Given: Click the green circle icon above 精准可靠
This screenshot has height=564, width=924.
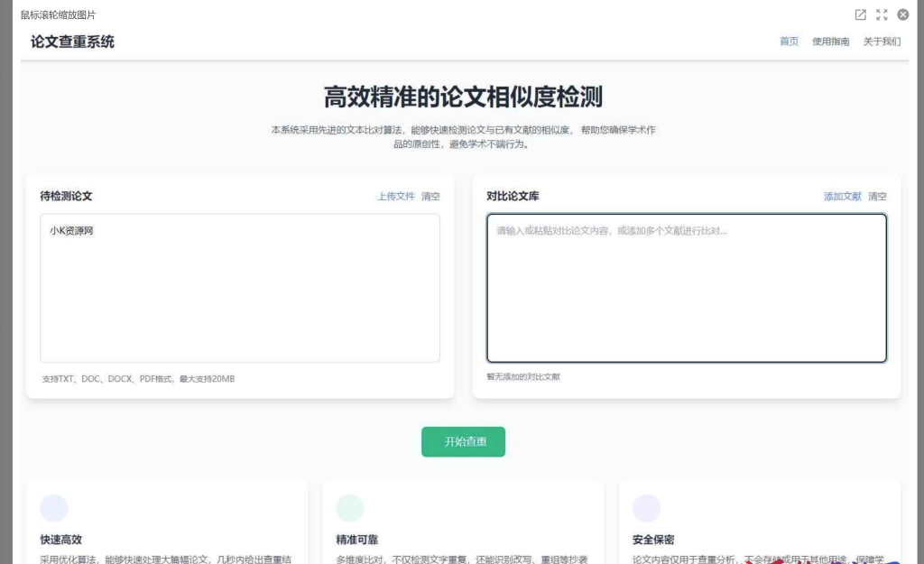Looking at the screenshot, I should [351, 510].
